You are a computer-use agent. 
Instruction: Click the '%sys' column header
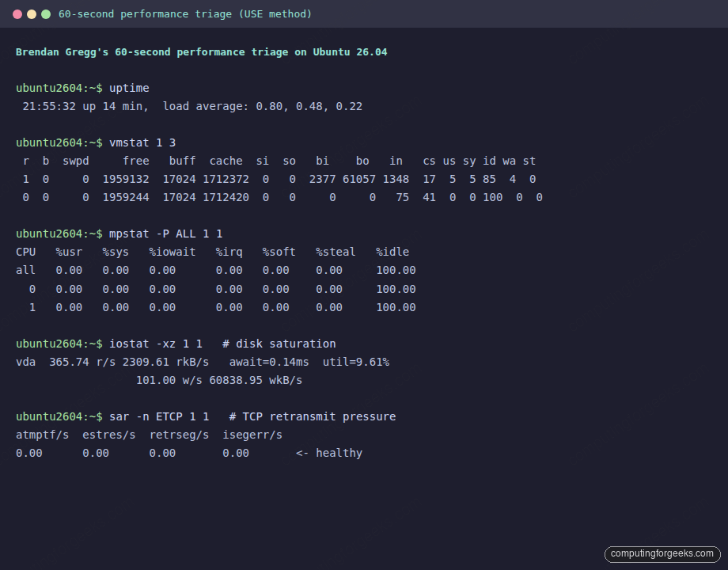click(116, 253)
